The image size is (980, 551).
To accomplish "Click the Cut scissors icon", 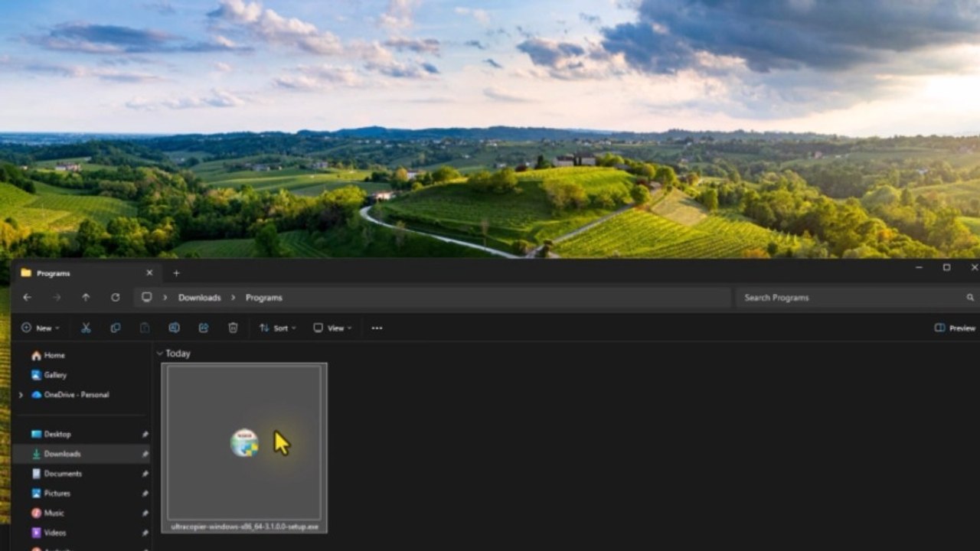I will [86, 328].
